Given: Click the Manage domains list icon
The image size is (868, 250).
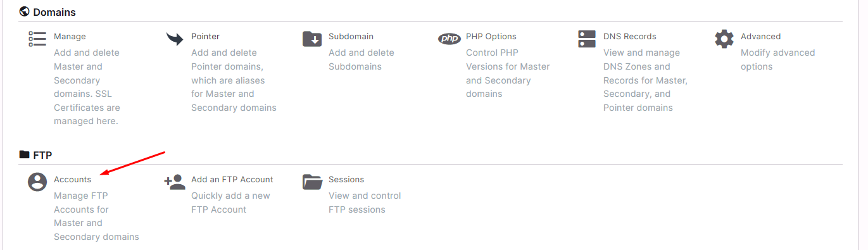Looking at the screenshot, I should coord(37,39).
